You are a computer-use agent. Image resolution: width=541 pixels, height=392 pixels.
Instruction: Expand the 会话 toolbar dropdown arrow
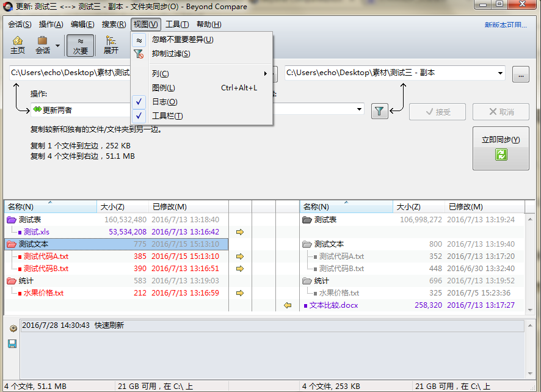pyautogui.click(x=58, y=45)
